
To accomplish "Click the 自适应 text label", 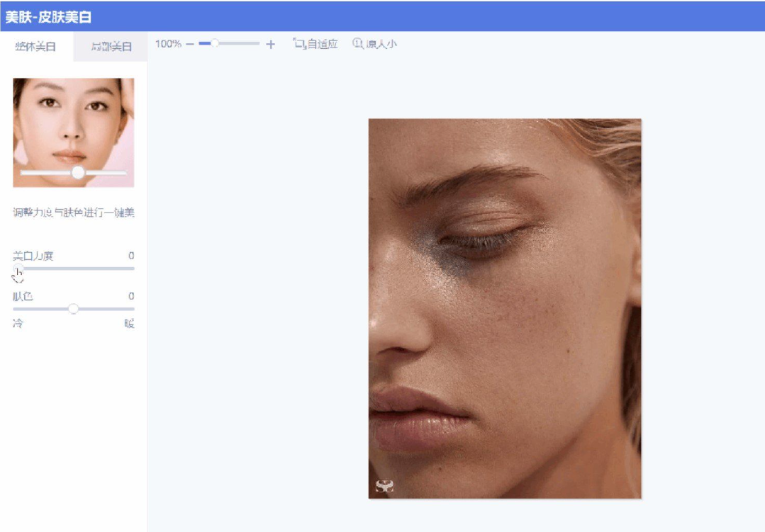I will [x=322, y=44].
